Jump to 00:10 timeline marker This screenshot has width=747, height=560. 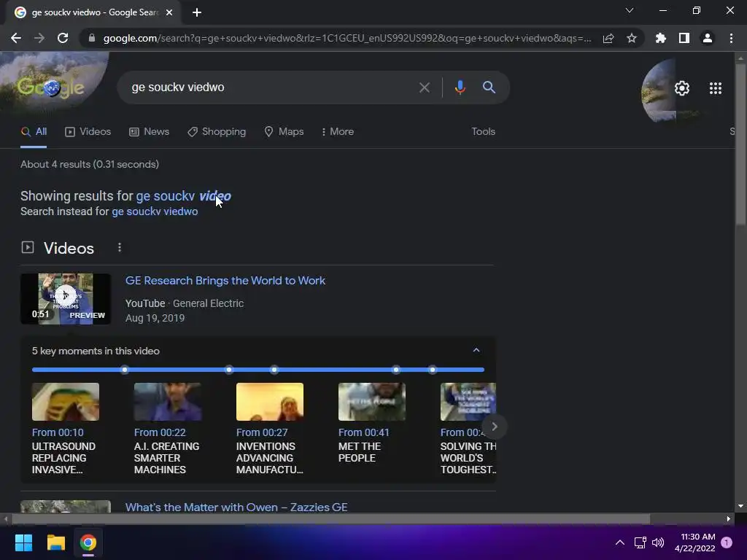(124, 370)
